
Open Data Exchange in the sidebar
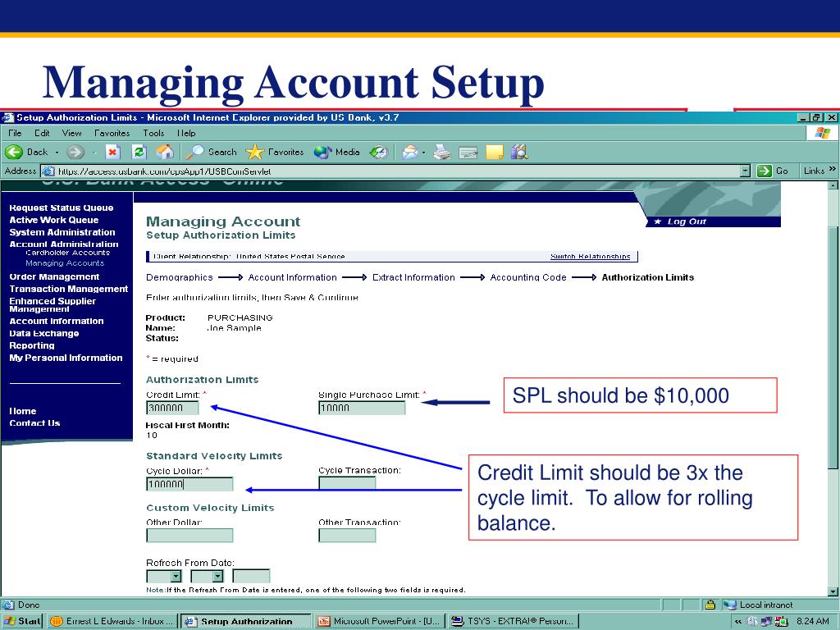[x=44, y=334]
